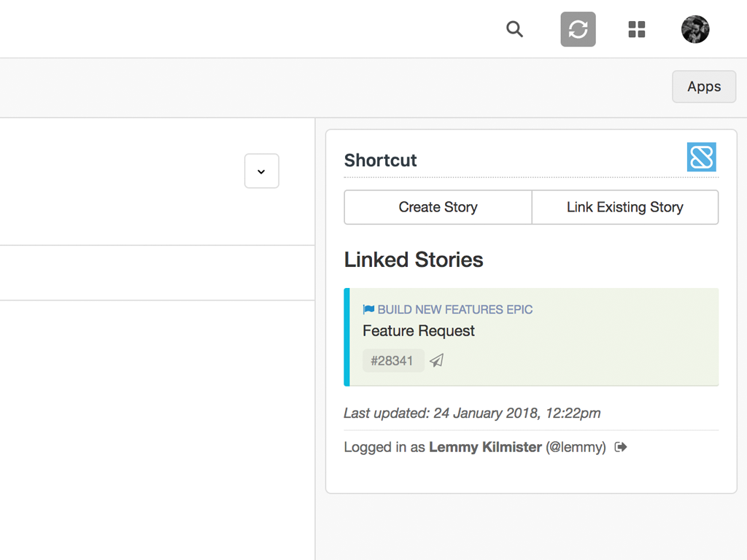Screen dimensions: 747x560
Task: Click the #28341 story number badge
Action: point(393,360)
